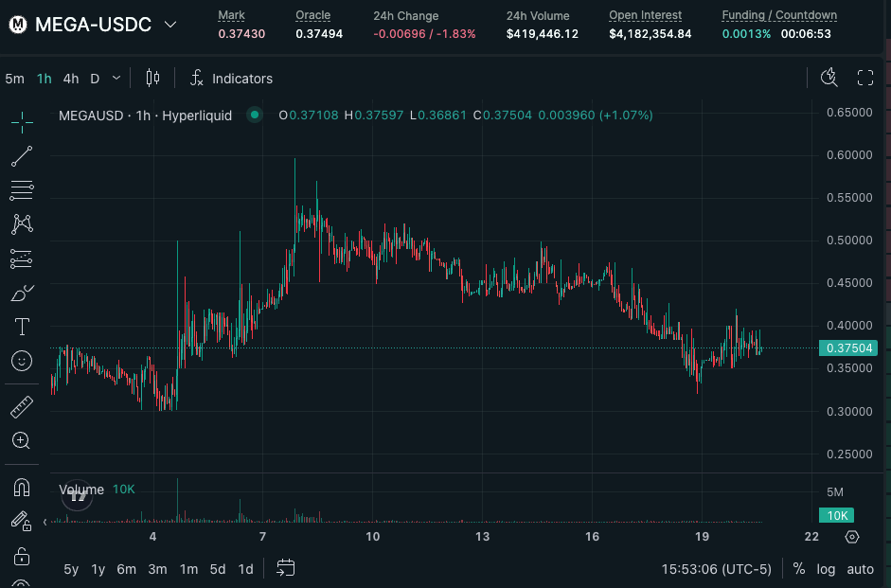Pick the emoji sticker tool
The width and height of the screenshot is (891, 588).
21,361
